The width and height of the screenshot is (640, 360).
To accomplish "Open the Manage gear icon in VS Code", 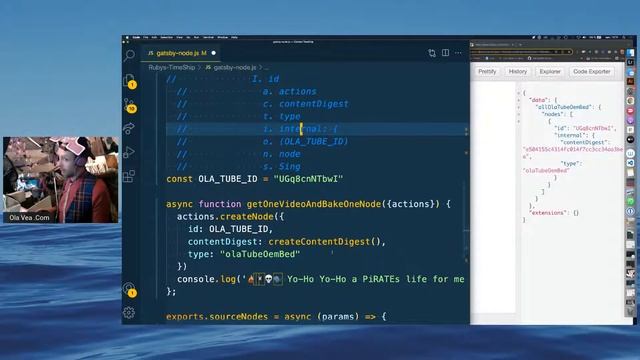I will pyautogui.click(x=129, y=312).
